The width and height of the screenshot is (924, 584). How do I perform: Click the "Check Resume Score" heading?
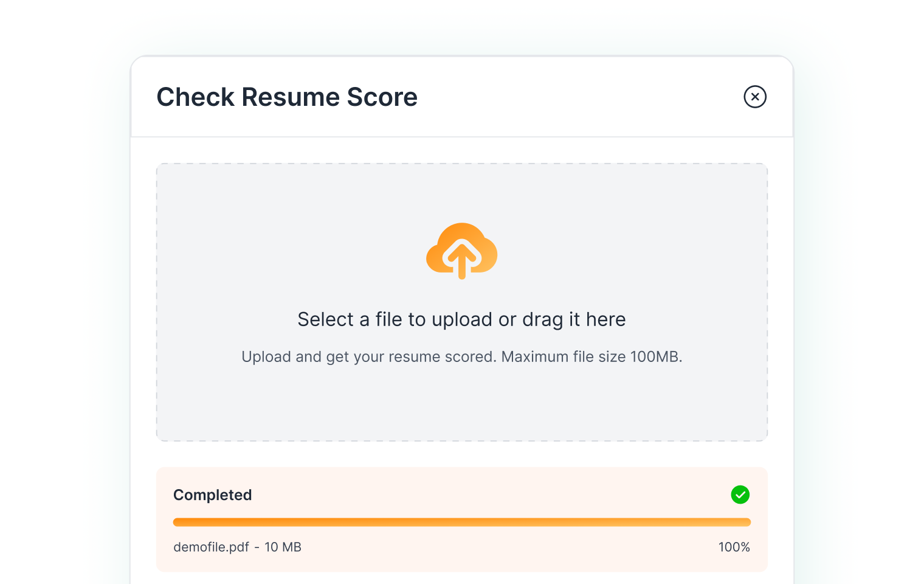pyautogui.click(x=287, y=97)
